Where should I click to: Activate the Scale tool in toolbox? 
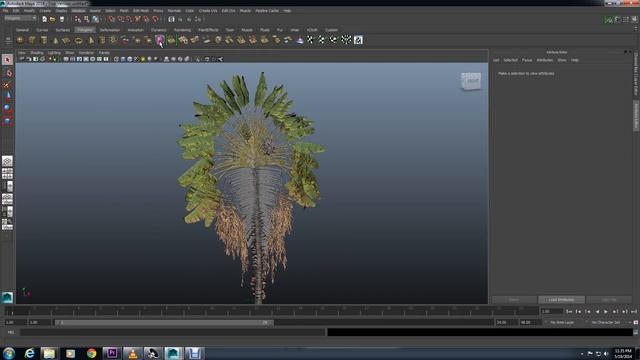[x=7, y=121]
